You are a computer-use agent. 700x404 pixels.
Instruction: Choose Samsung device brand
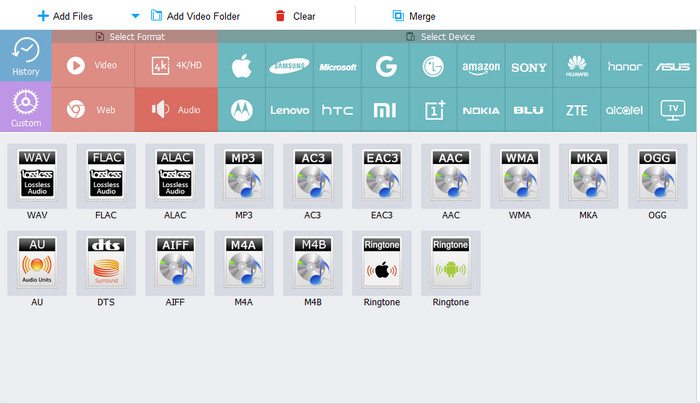pos(289,66)
